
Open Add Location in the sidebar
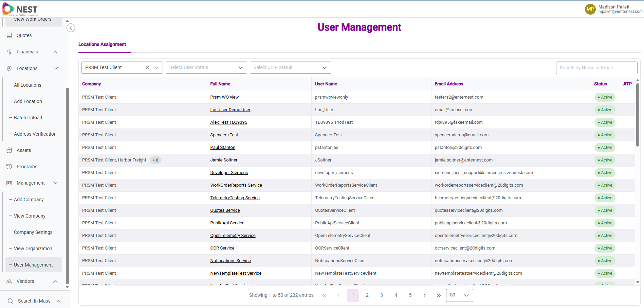[x=28, y=101]
